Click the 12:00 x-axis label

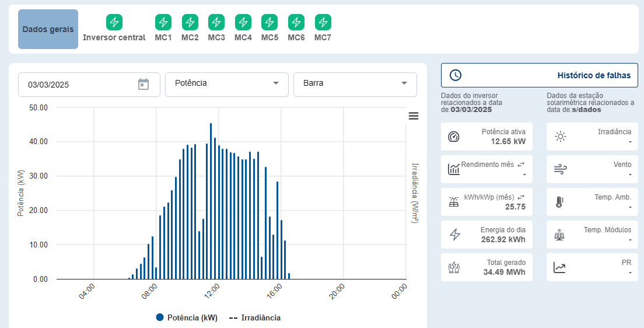pyautogui.click(x=212, y=292)
